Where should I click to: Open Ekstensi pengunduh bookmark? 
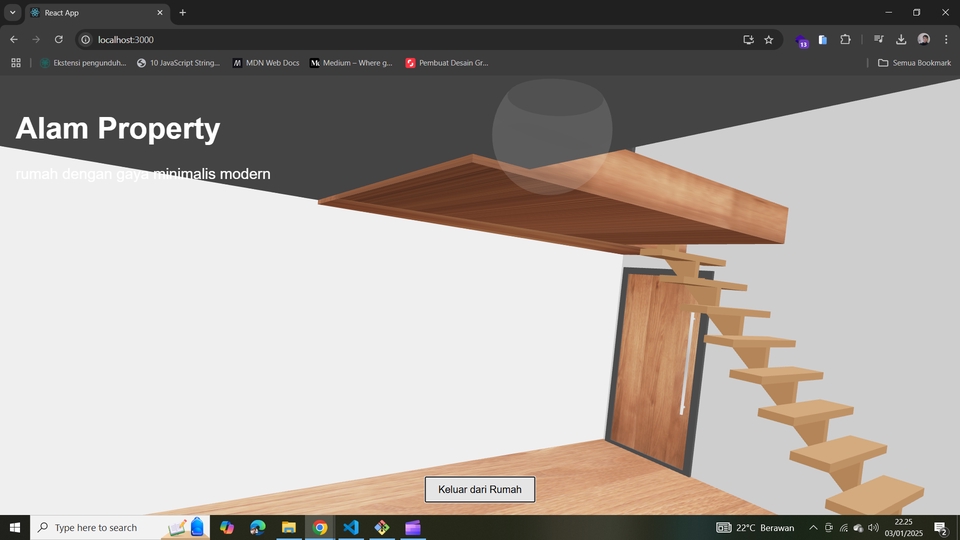pyautogui.click(x=83, y=63)
